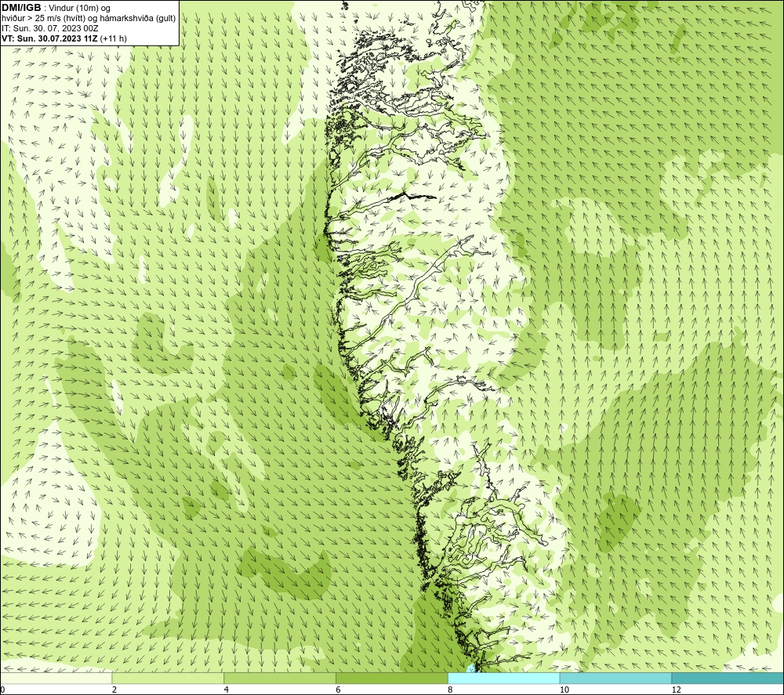Click the legend label '8'

[x=451, y=690]
